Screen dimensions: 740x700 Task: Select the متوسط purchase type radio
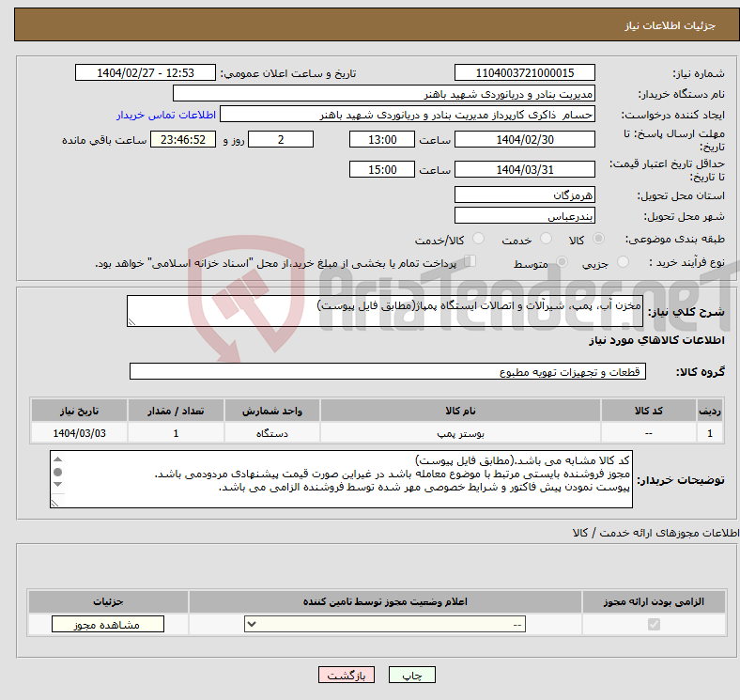(562, 261)
